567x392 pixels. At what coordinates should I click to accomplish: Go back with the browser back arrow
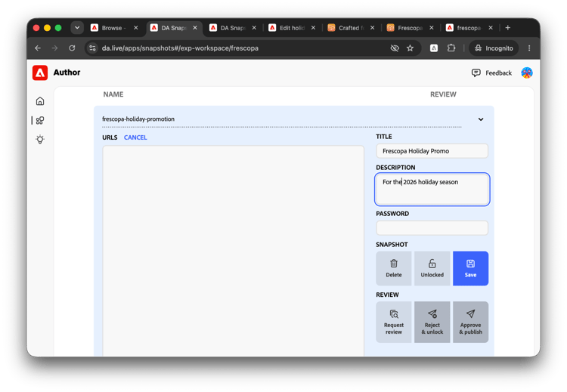coord(38,48)
